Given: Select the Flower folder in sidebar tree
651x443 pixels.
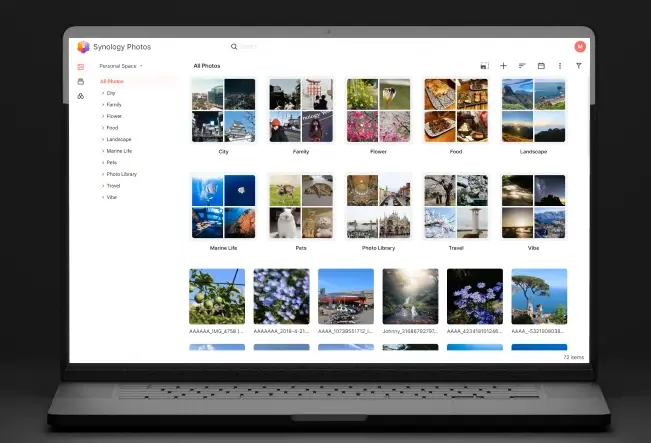Looking at the screenshot, I should click(114, 116).
